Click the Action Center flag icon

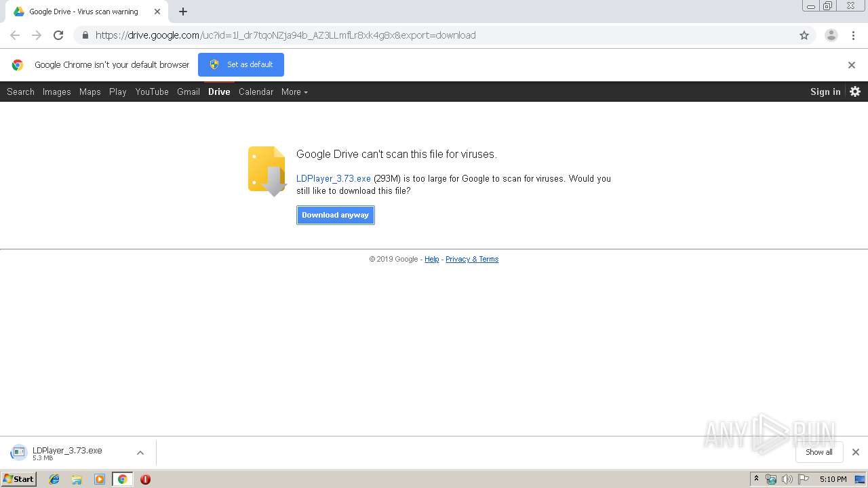[x=804, y=479]
